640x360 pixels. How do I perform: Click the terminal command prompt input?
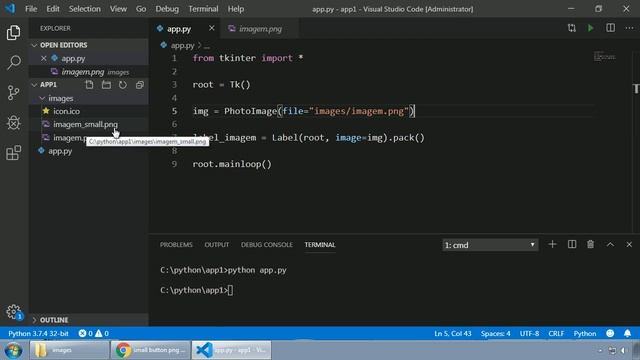231,290
